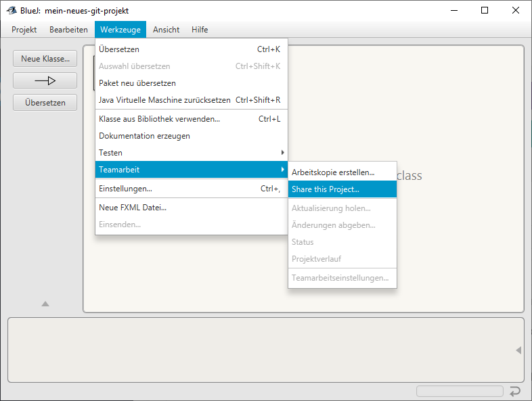Open the Projekt menu
532x401 pixels.
[x=24, y=30]
